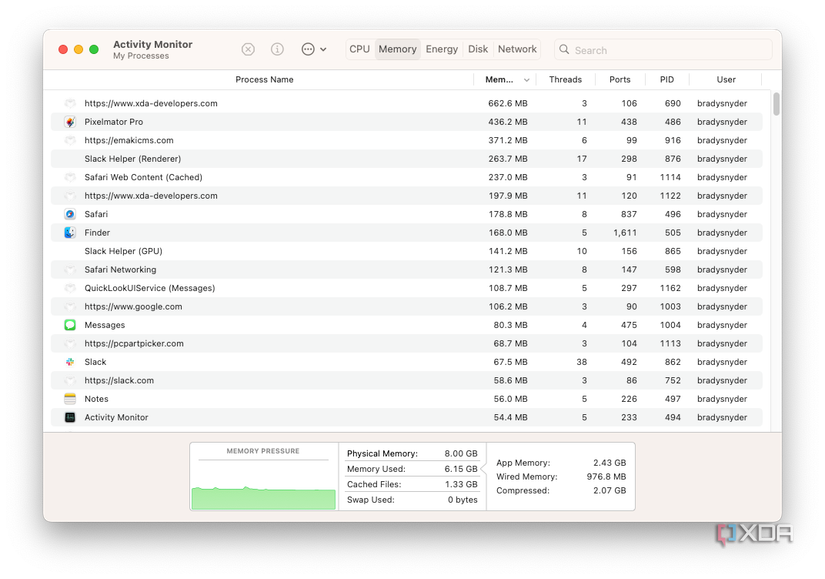The width and height of the screenshot is (825, 579).
Task: Open the Network tab
Action: pyautogui.click(x=517, y=49)
